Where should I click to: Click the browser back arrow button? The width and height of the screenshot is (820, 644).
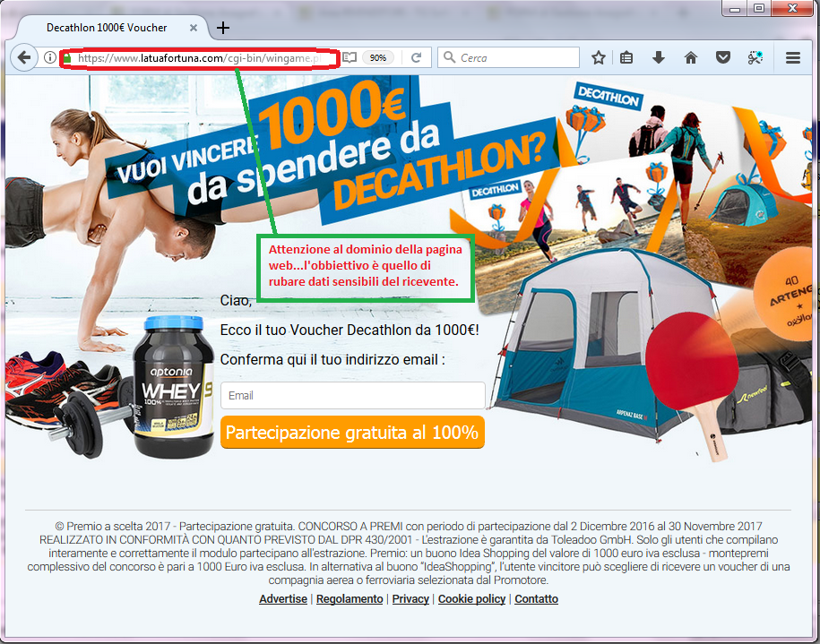coord(24,57)
